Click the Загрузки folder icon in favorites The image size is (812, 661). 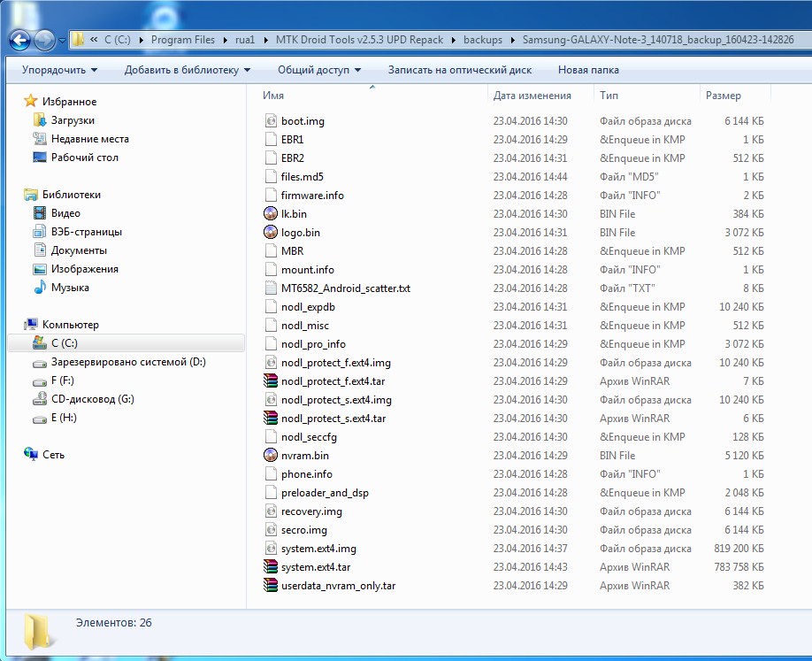coord(39,120)
